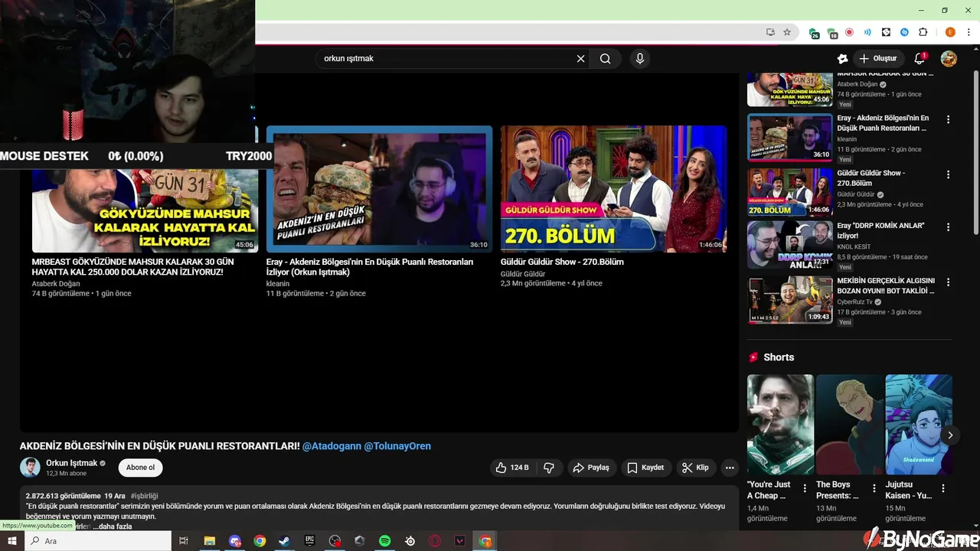Open the short titled Jujutsu Kaisen
The height and width of the screenshot is (551, 980).
[x=919, y=425]
